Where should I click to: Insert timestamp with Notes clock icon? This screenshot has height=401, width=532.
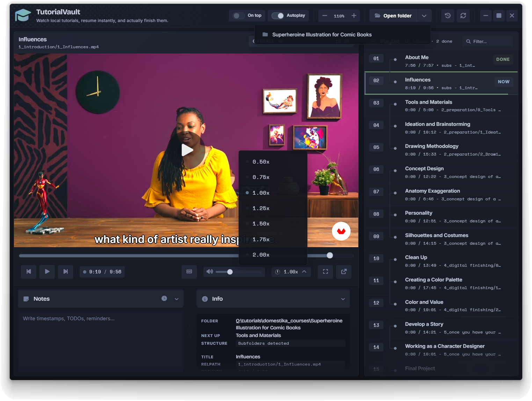(164, 299)
